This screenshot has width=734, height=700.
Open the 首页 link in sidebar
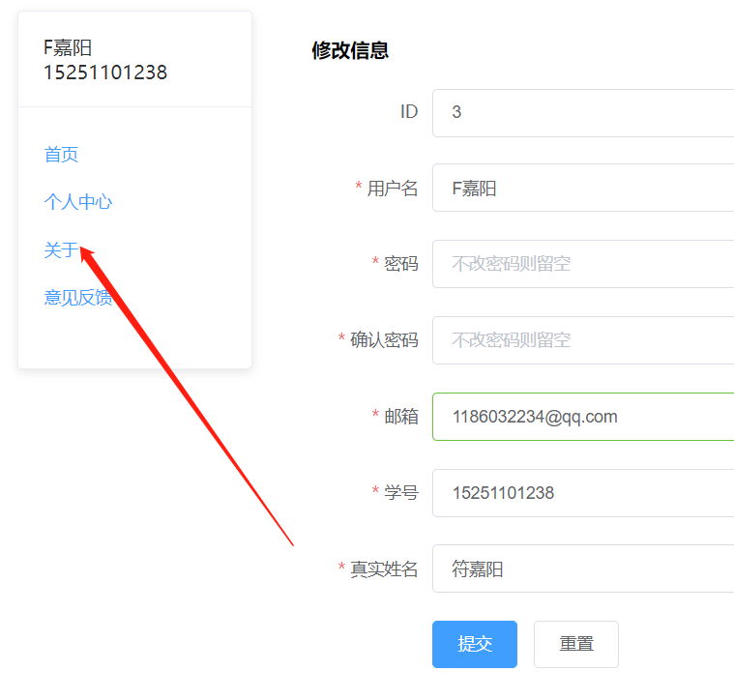click(x=61, y=155)
